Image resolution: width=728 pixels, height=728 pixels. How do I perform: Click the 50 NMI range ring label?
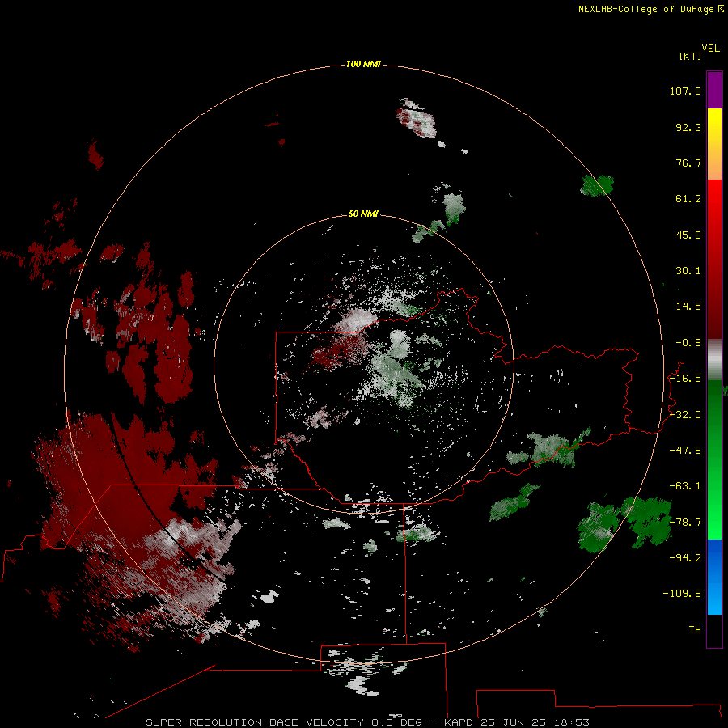[363, 214]
